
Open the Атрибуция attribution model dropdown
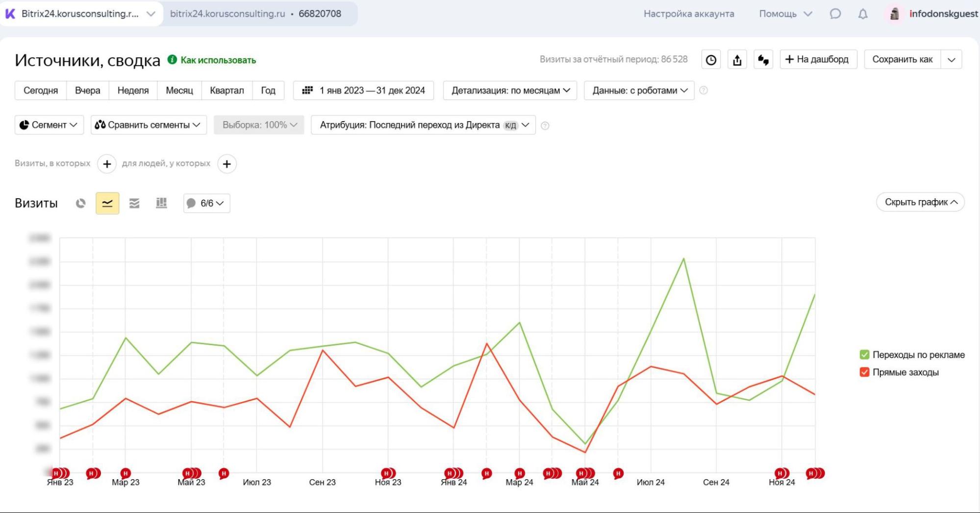pos(423,125)
